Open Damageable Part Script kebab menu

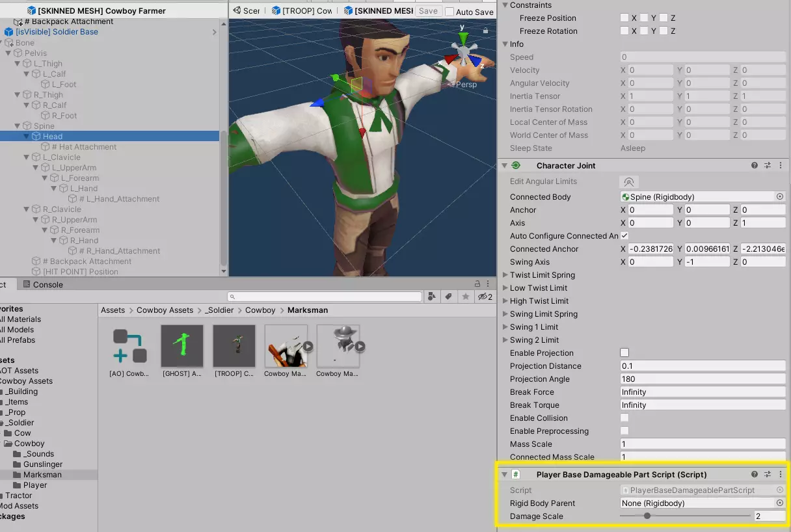coord(780,475)
